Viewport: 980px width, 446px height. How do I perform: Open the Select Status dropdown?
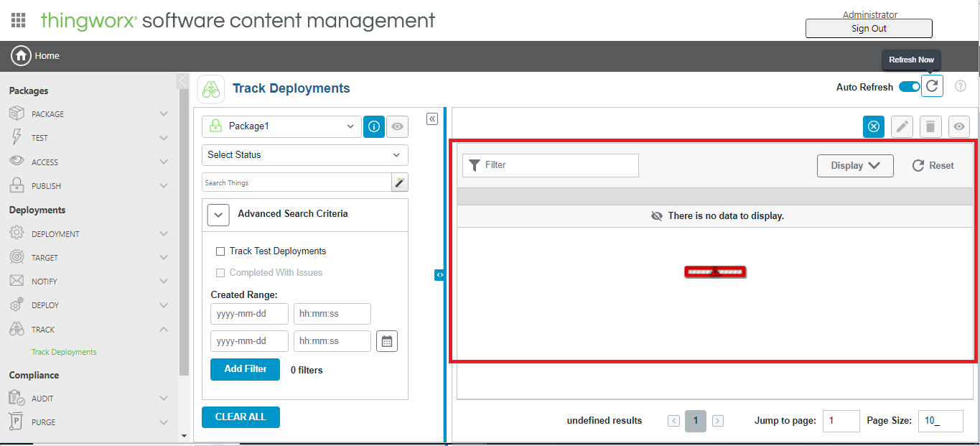[x=304, y=154]
